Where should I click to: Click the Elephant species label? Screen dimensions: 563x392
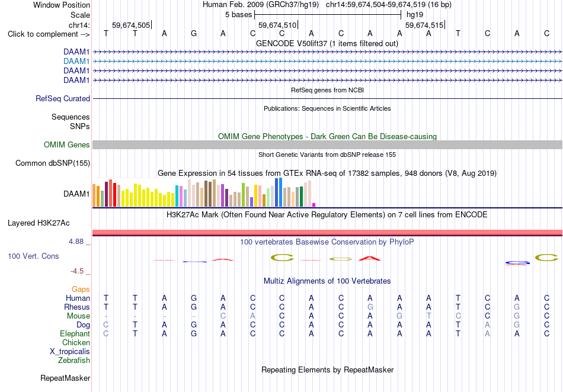point(75,333)
